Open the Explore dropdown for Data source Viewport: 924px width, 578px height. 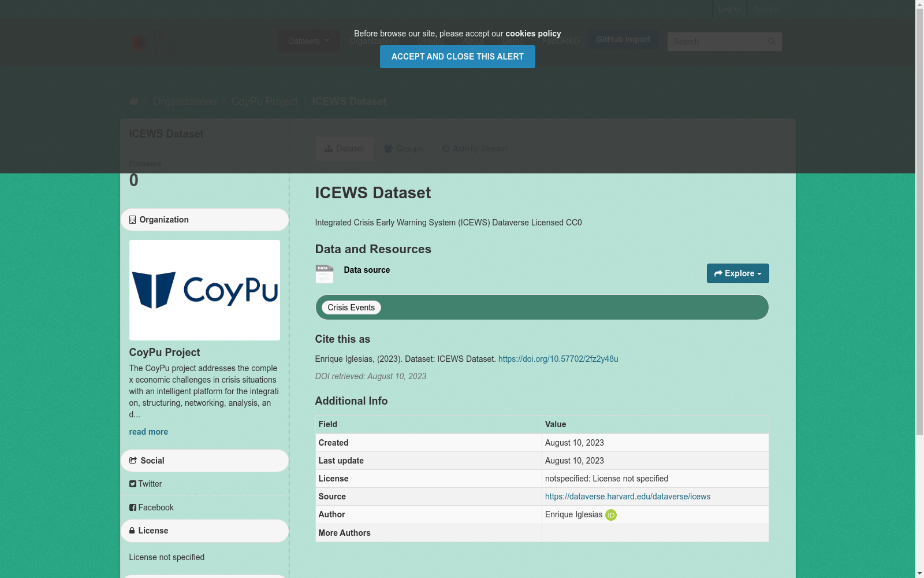(x=738, y=273)
